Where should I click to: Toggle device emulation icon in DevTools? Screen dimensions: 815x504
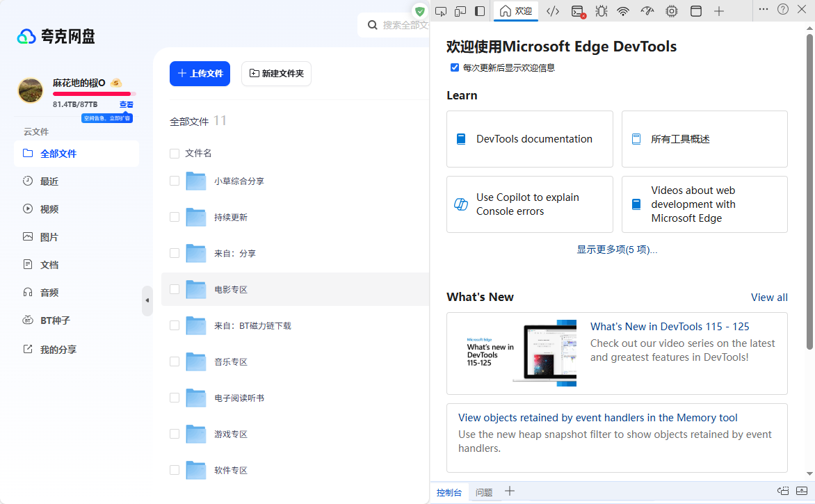(x=460, y=11)
